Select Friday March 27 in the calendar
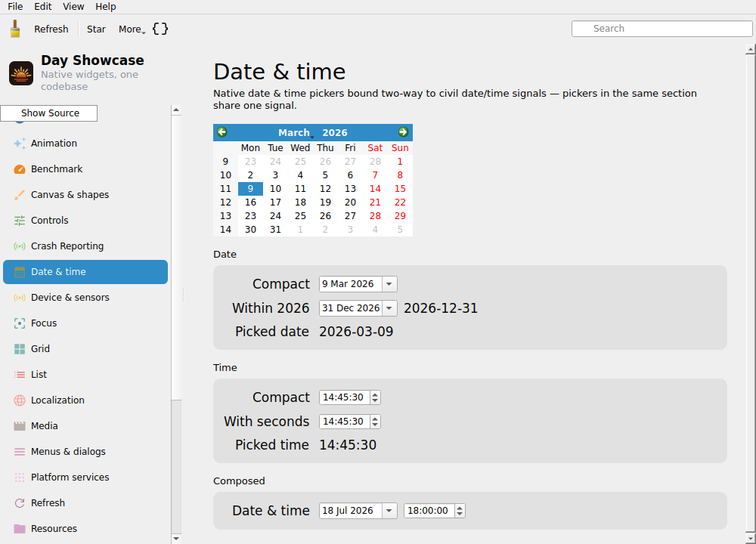The image size is (756, 544). click(x=350, y=216)
